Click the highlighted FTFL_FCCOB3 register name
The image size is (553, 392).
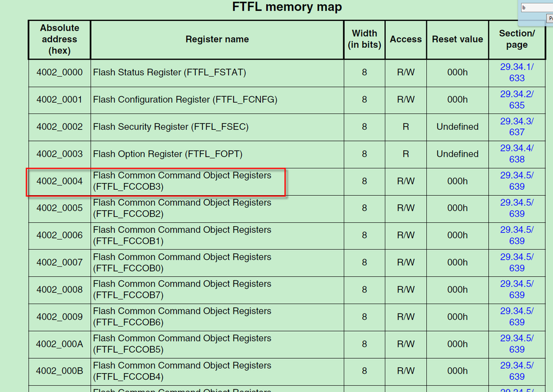pos(182,181)
